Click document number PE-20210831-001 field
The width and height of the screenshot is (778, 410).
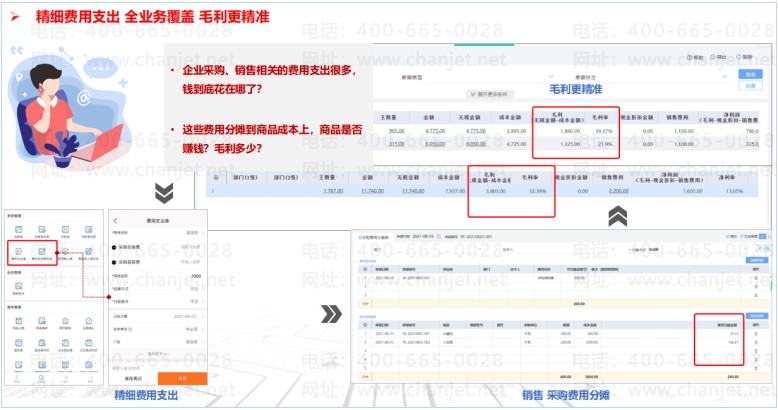[475, 237]
